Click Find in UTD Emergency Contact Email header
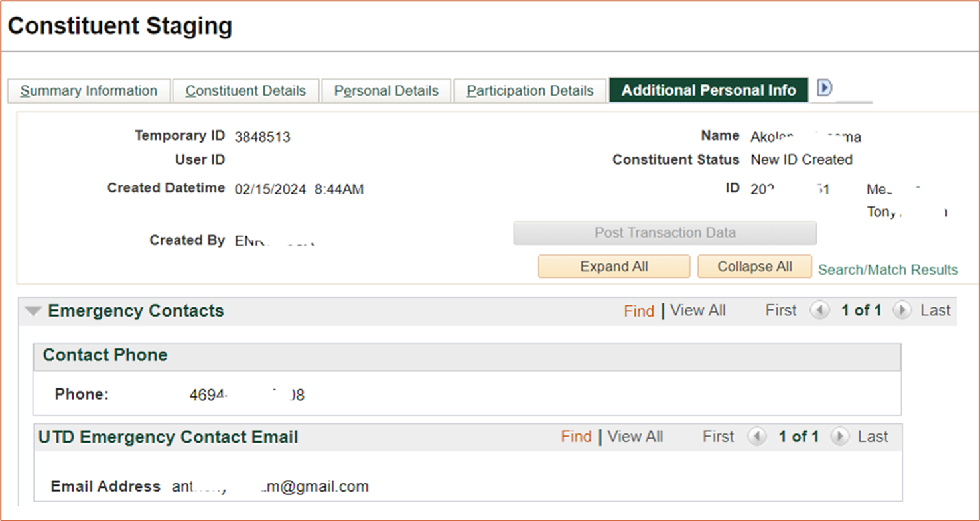Image resolution: width=980 pixels, height=521 pixels. pyautogui.click(x=576, y=437)
